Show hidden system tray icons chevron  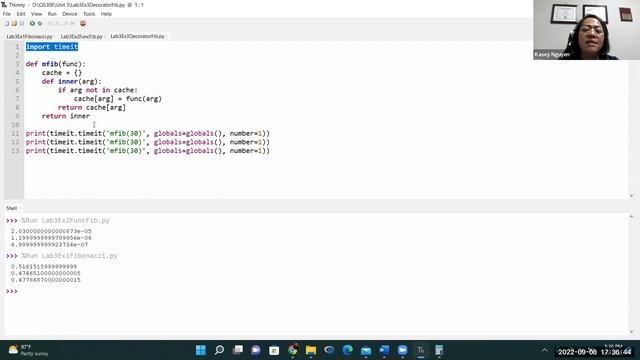coord(544,350)
